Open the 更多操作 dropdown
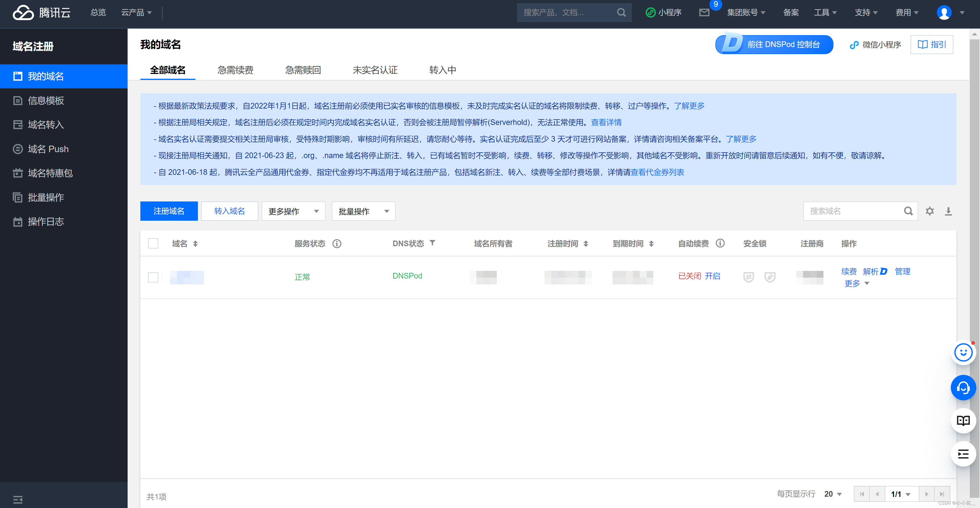The height and width of the screenshot is (508, 980). click(293, 211)
